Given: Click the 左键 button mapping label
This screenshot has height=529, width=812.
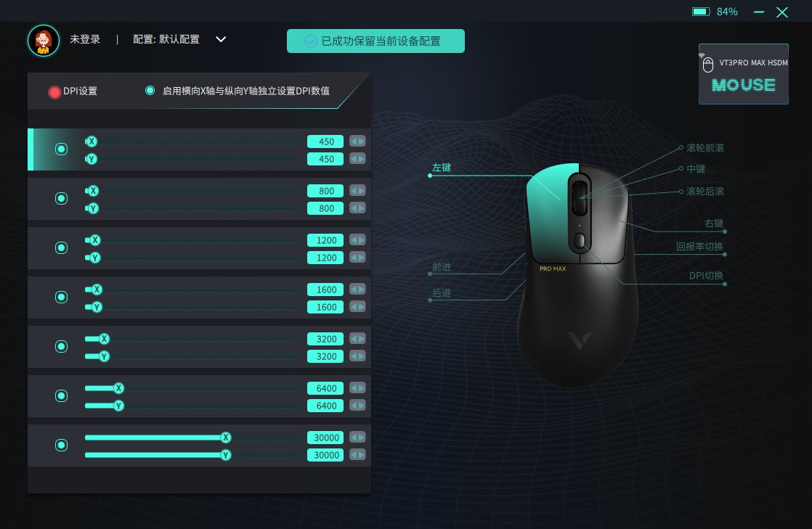Looking at the screenshot, I should [441, 168].
